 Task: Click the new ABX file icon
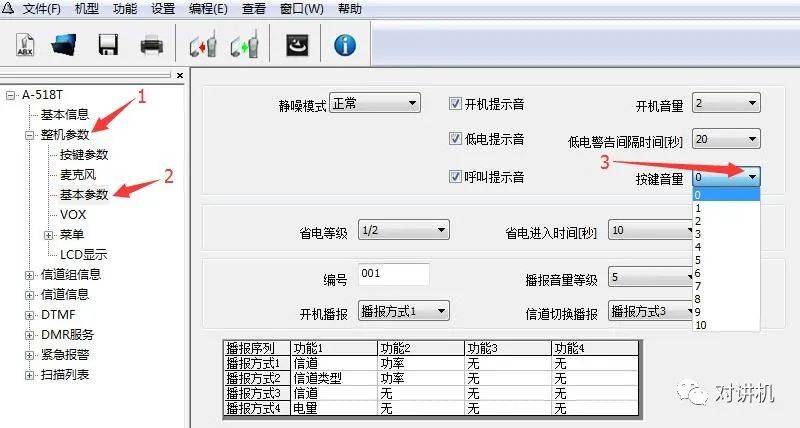click(25, 45)
